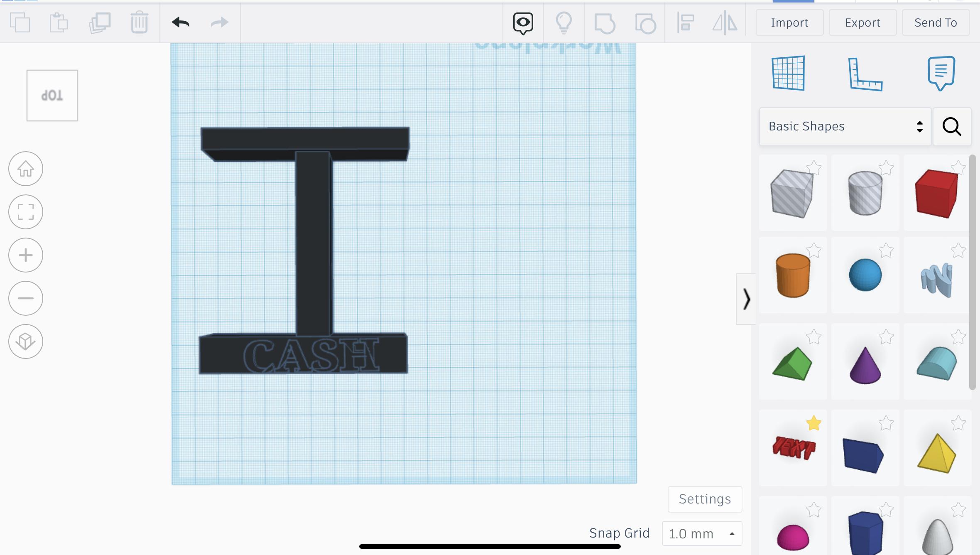Viewport: 980px width, 555px height.
Task: Open the Basic Shapes category dropdown
Action: coord(845,126)
